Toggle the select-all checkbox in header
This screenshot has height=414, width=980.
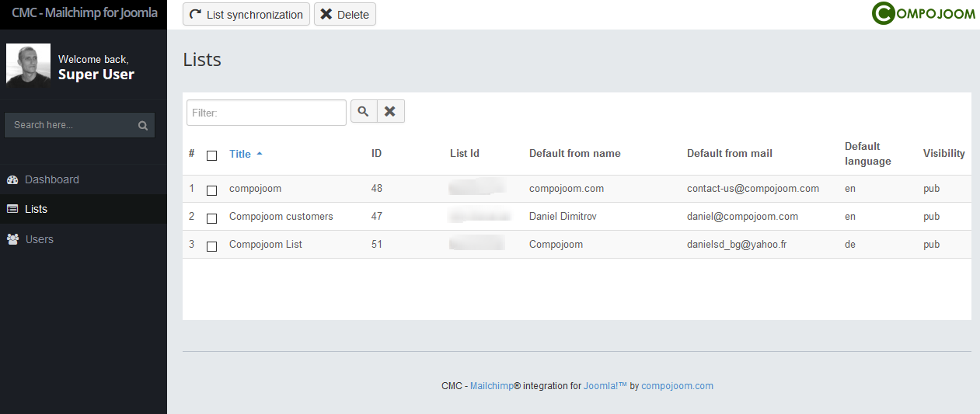pos(211,155)
